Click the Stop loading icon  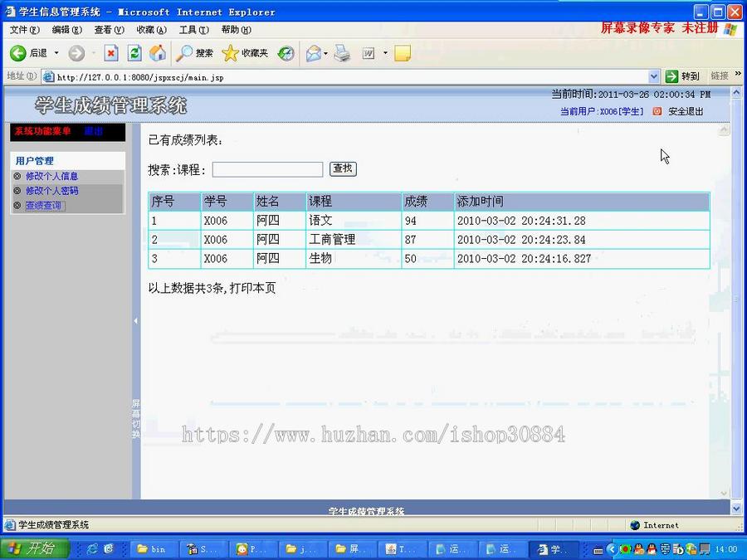tap(111, 53)
